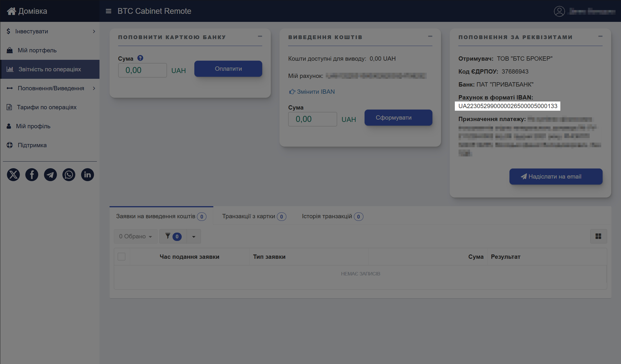Expand the filter dropdown arrow
The width and height of the screenshot is (621, 364).
point(194,237)
